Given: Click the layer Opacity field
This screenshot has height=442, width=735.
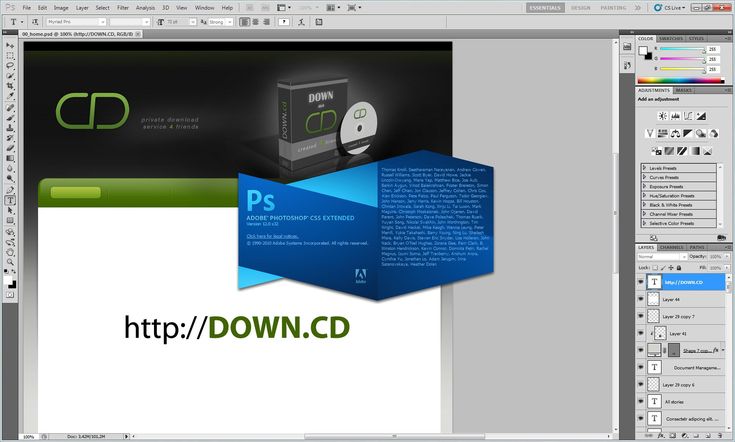Looking at the screenshot, I should (x=715, y=257).
